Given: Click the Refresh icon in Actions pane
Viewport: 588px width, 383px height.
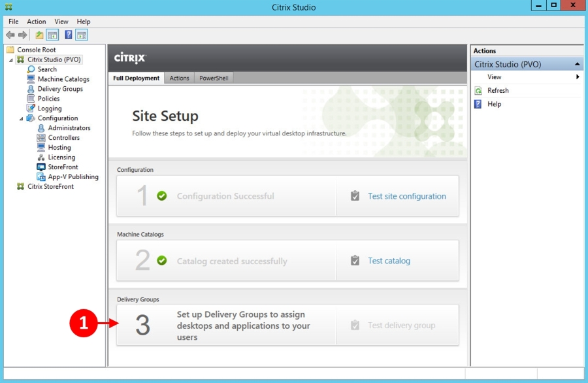Looking at the screenshot, I should 478,91.
